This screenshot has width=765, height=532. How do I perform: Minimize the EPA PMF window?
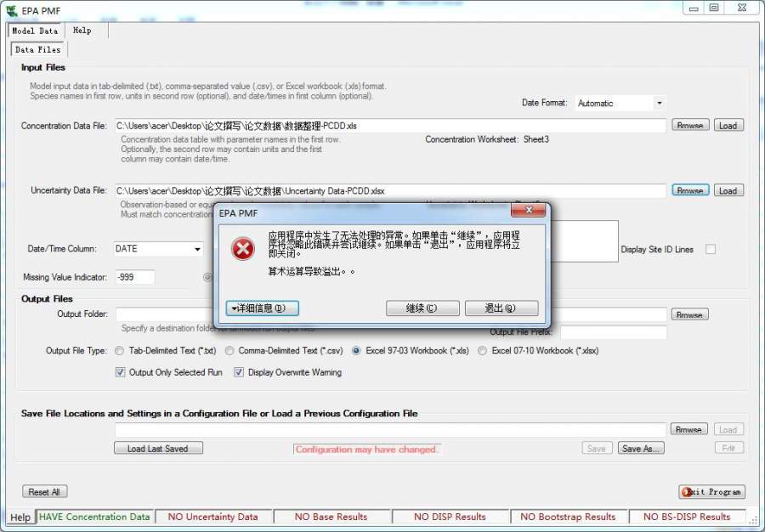694,8
